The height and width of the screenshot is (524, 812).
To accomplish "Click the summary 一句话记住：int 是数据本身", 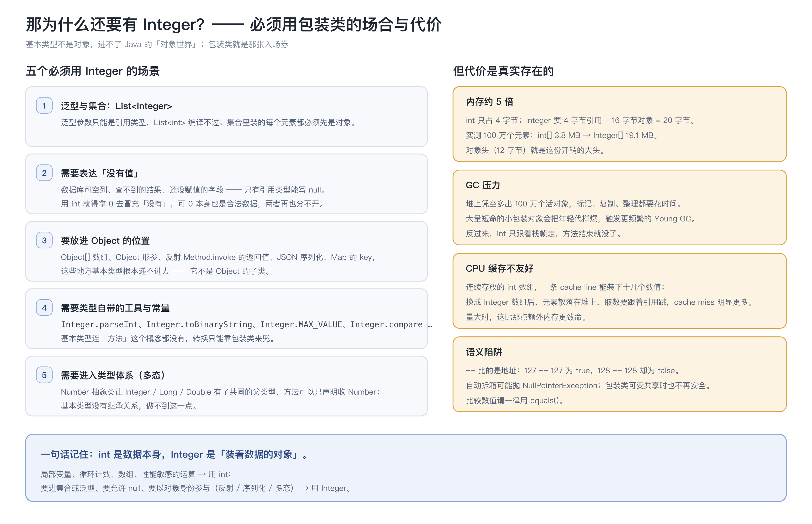I will click(x=174, y=454).
